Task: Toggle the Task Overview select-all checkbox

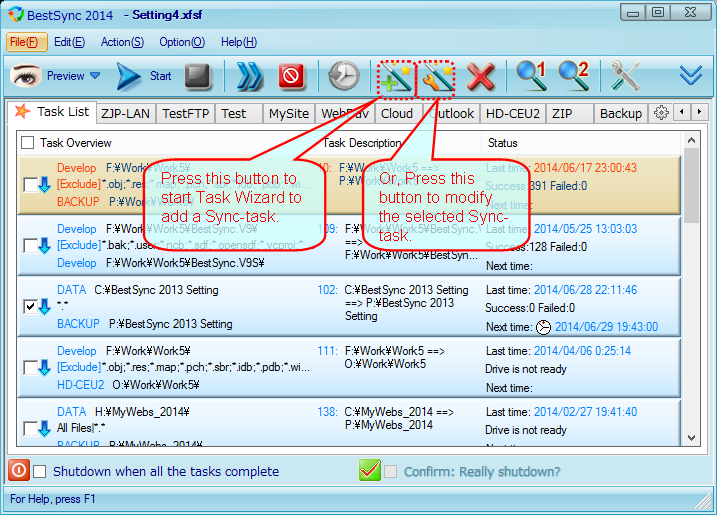Action: 28,143
